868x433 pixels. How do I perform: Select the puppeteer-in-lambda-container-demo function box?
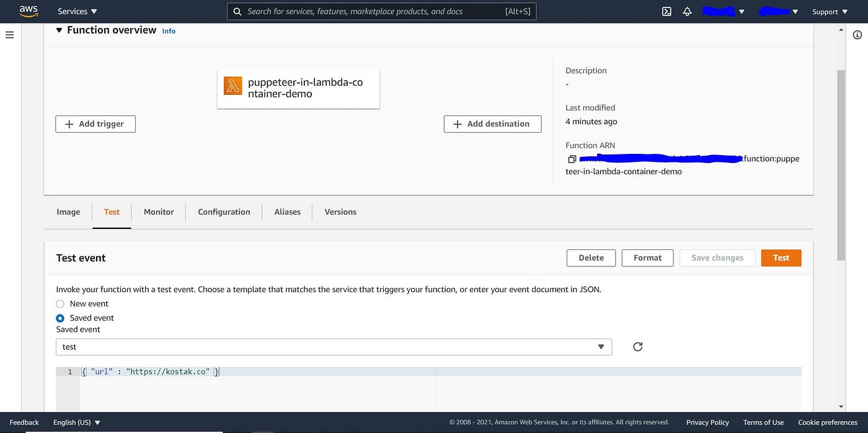pos(298,89)
